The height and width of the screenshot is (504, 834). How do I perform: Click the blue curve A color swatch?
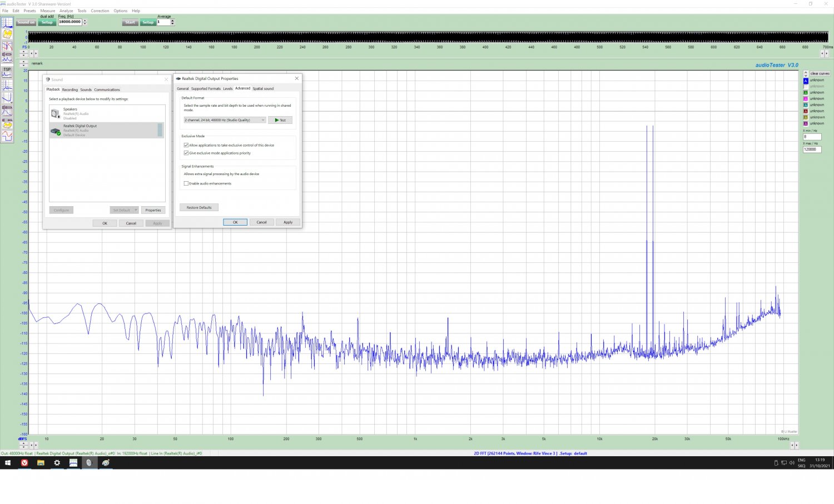tap(806, 81)
